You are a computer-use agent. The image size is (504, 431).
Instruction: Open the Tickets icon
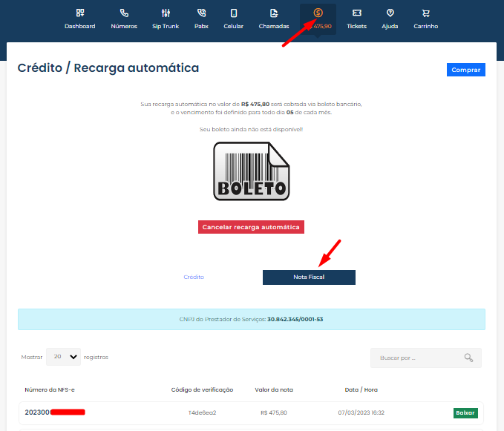(356, 13)
